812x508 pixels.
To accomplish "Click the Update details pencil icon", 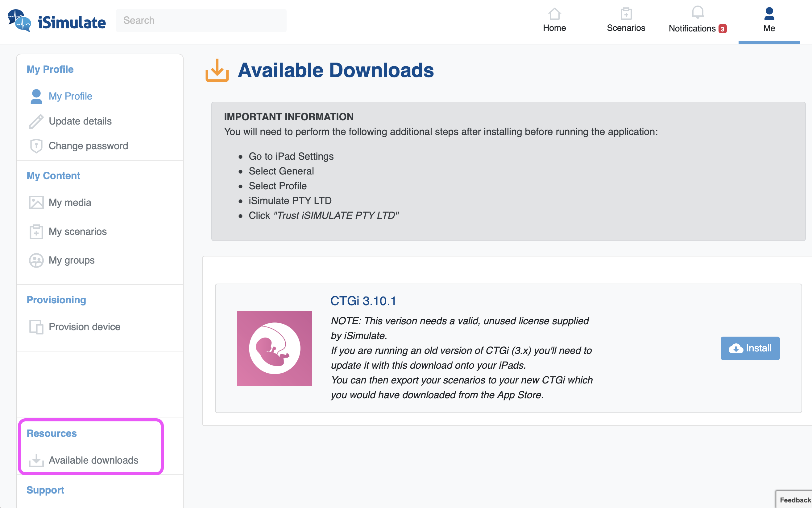I will [x=36, y=121].
